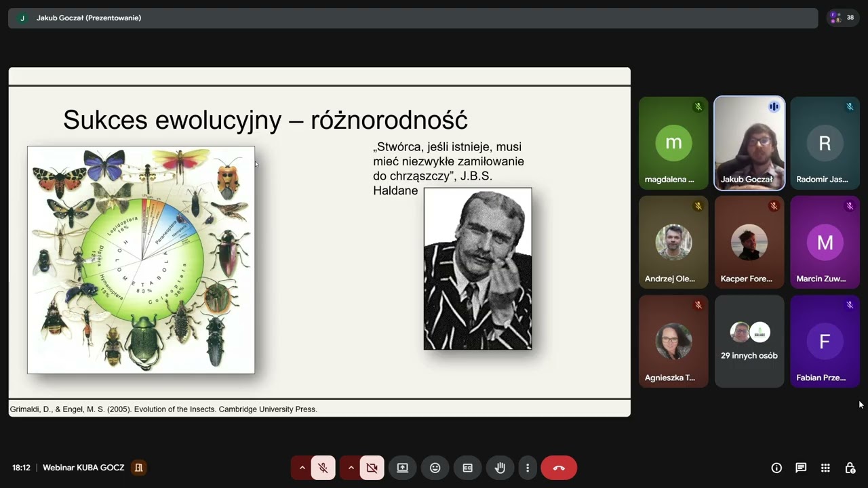The width and height of the screenshot is (868, 488).
Task: Click the meeting name Webinar KUBA GOCZ
Action: coord(83,468)
